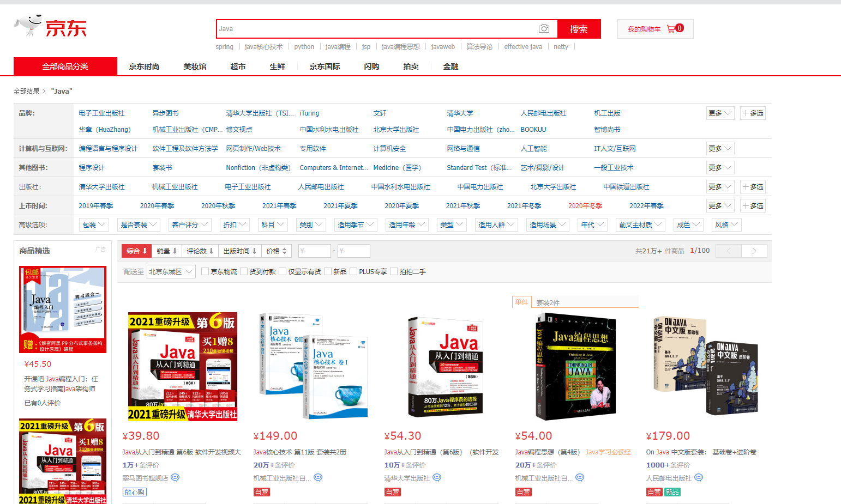Click 自营 badge under Java核心技术 listing
The image size is (841, 504).
pos(261,492)
